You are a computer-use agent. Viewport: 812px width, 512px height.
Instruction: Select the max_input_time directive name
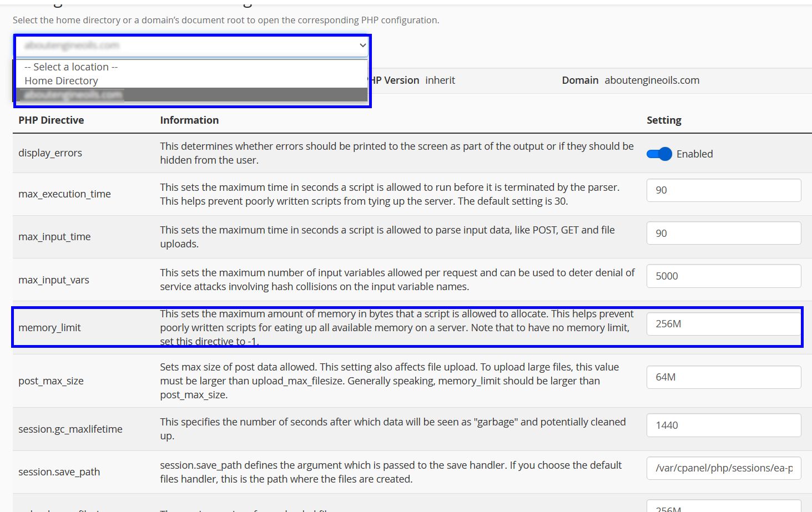(x=54, y=237)
